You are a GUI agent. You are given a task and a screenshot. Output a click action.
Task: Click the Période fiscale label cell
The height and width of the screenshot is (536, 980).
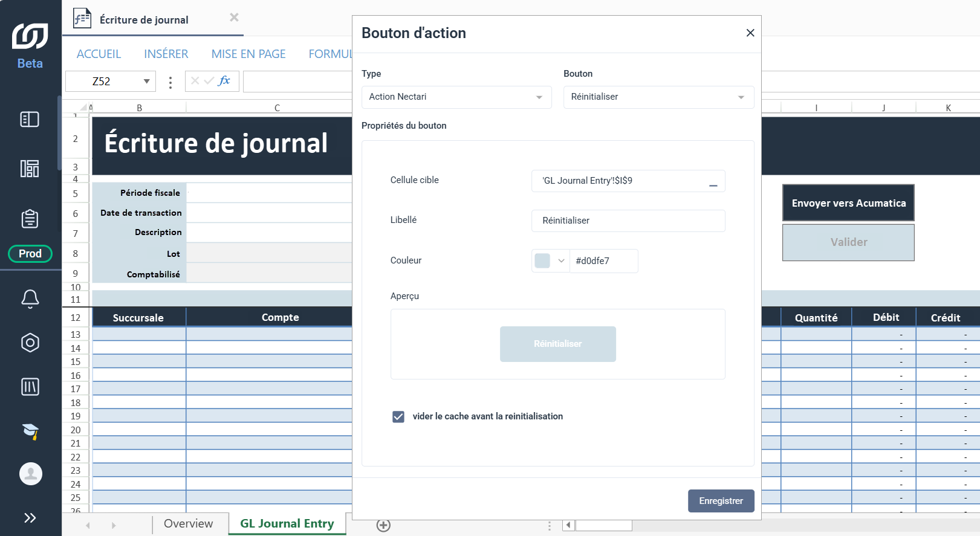point(139,193)
